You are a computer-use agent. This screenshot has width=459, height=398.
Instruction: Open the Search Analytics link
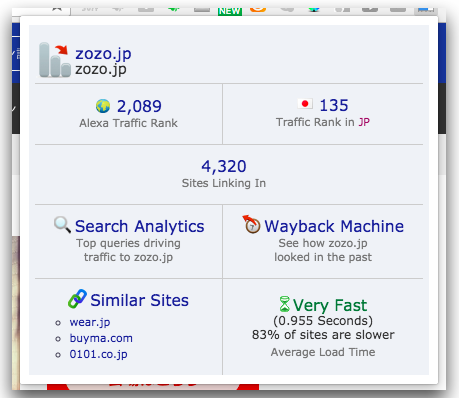click(139, 226)
